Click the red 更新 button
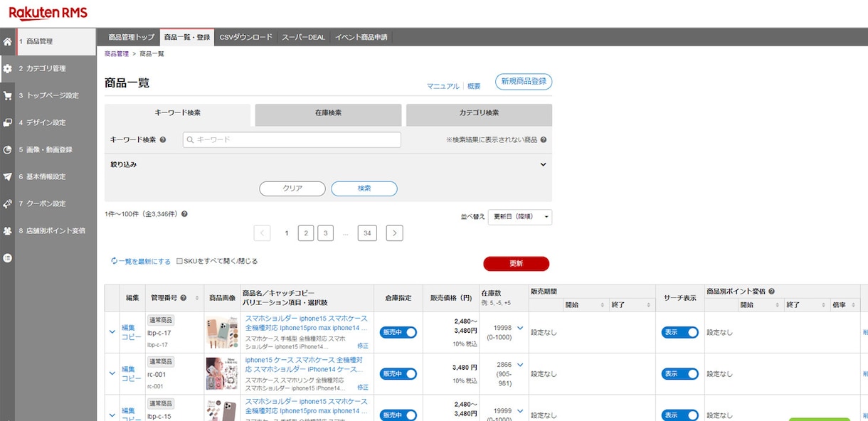This screenshot has width=868, height=421. (516, 263)
